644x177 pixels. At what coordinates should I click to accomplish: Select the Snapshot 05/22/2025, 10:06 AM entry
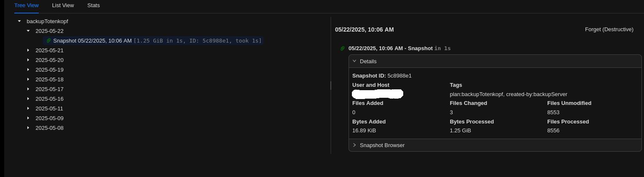pos(92,41)
